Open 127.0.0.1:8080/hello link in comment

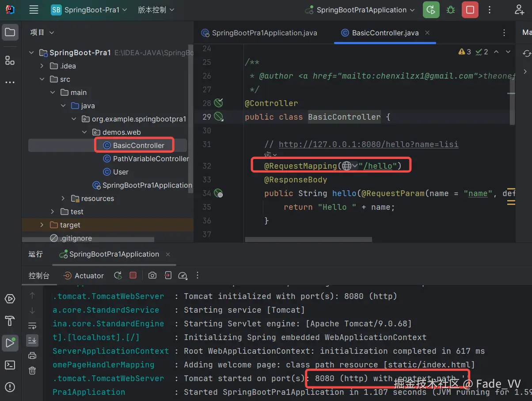click(x=369, y=144)
